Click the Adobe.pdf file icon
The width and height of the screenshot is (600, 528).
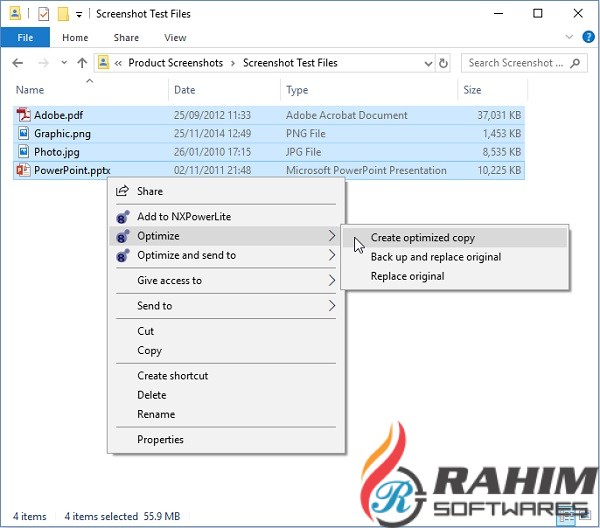click(x=23, y=115)
